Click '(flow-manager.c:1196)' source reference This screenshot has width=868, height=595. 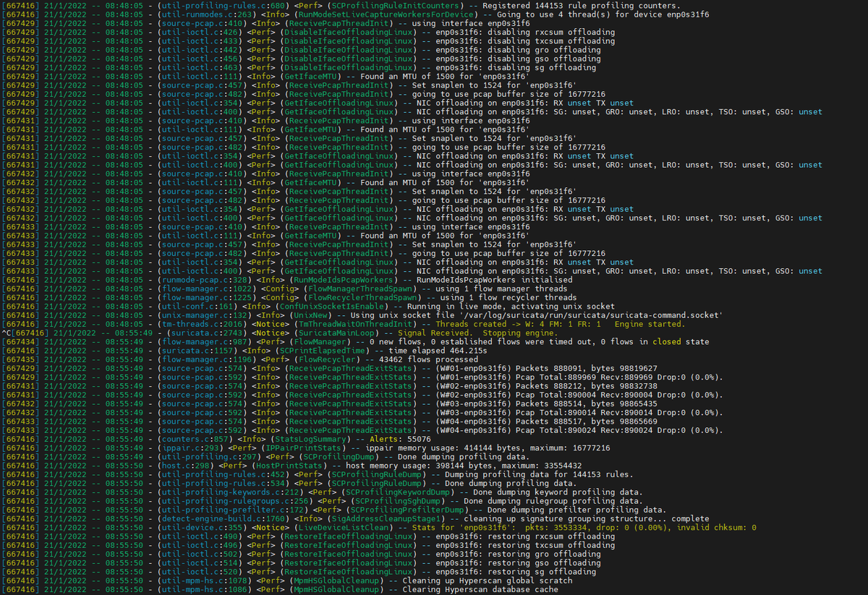pos(206,359)
